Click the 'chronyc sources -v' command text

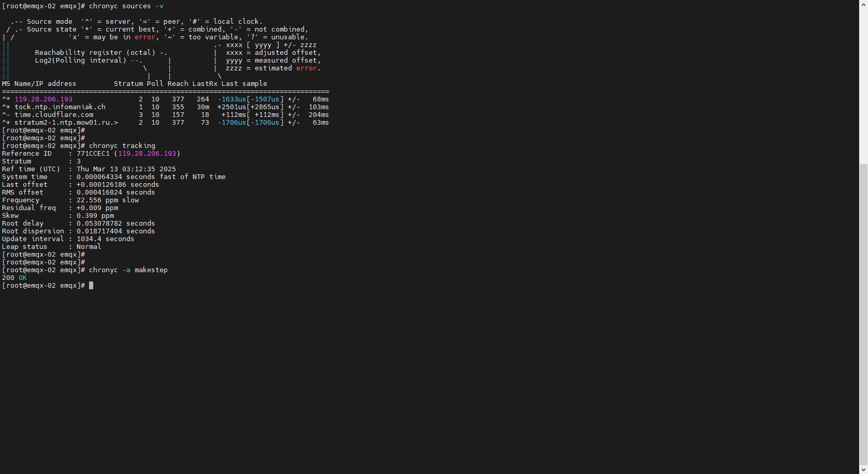pyautogui.click(x=126, y=6)
